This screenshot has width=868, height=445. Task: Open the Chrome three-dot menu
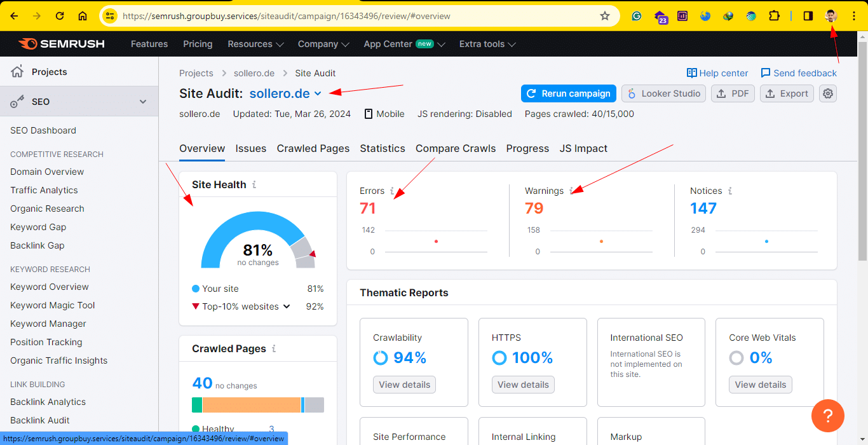[854, 16]
